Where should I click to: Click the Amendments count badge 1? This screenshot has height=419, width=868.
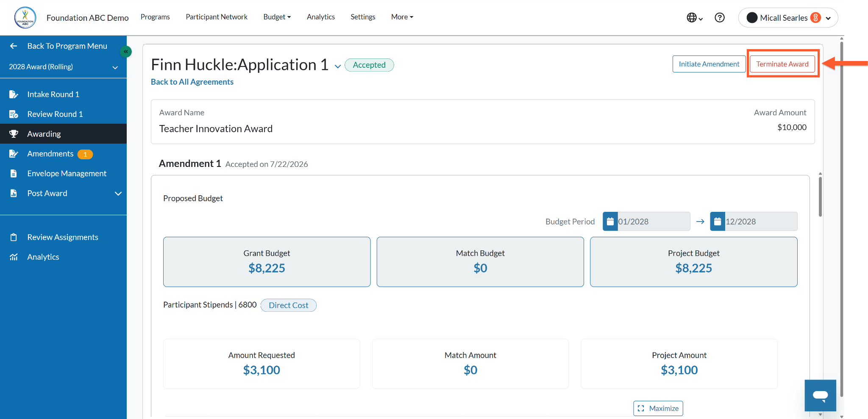85,154
